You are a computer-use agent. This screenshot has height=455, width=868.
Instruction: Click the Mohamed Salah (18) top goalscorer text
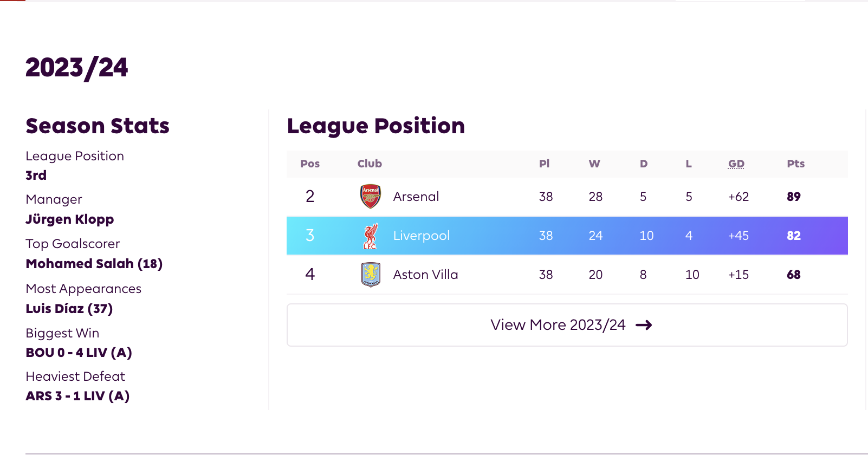tap(94, 264)
